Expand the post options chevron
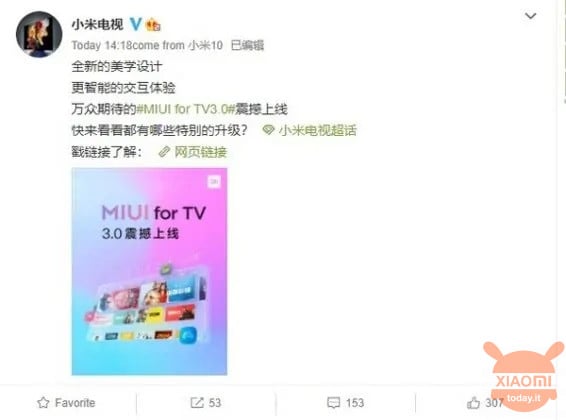Image resolution: width=566 pixels, height=420 pixels. click(530, 16)
